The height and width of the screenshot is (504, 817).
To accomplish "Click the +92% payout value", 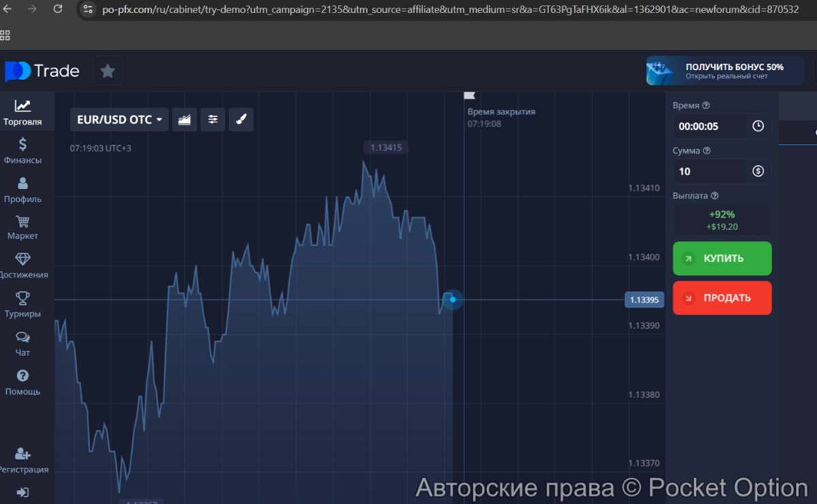I will click(722, 214).
